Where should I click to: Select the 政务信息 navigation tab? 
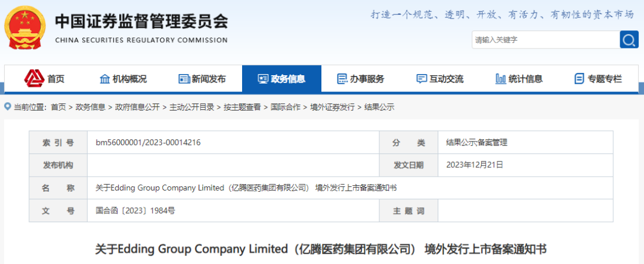click(x=281, y=78)
